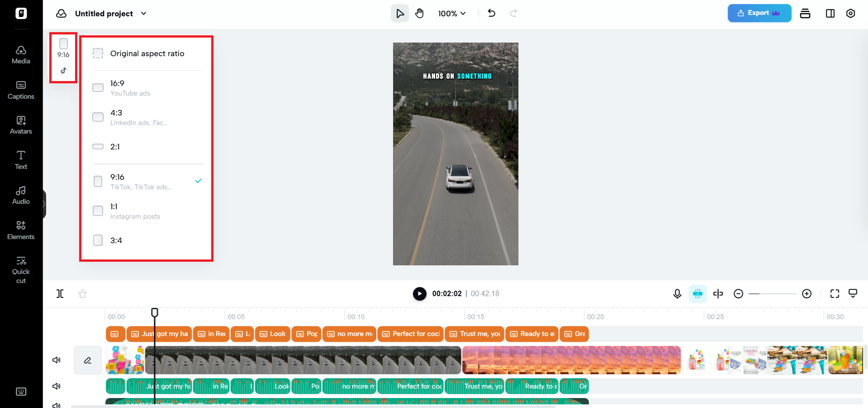Start a voiceover with the microphone icon

[x=677, y=293]
